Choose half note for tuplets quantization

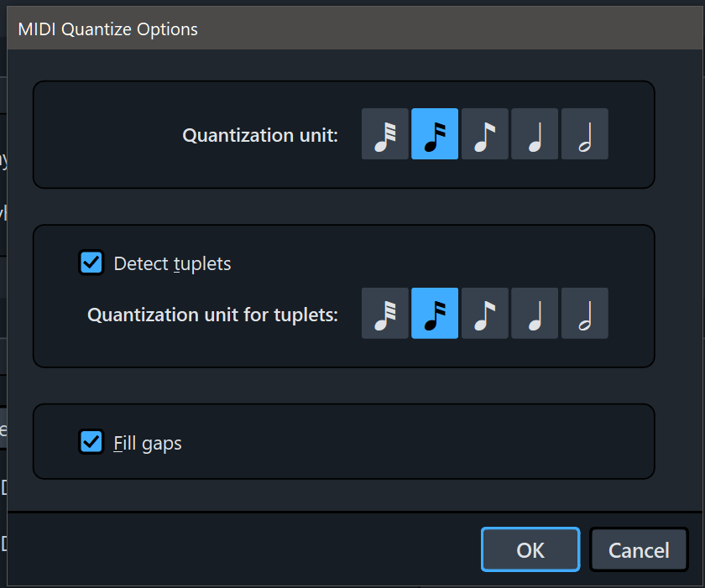585,314
